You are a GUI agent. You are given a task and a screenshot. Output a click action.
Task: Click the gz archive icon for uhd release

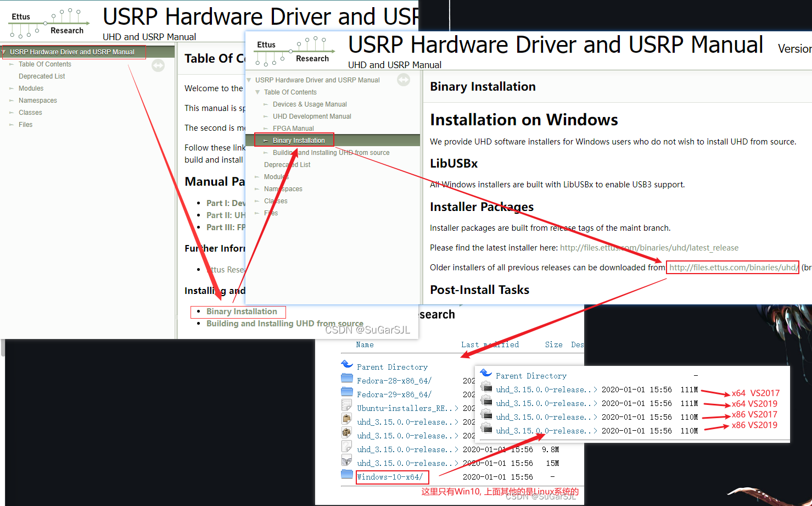coord(347,432)
